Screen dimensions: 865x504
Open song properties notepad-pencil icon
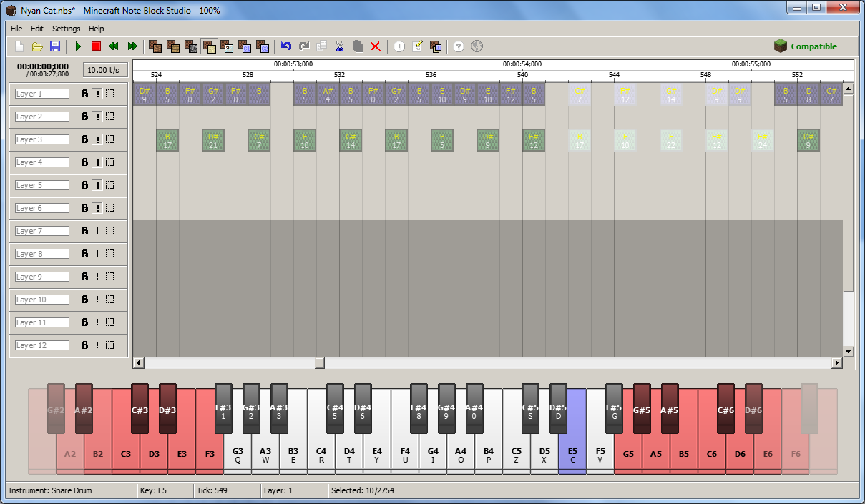(417, 46)
